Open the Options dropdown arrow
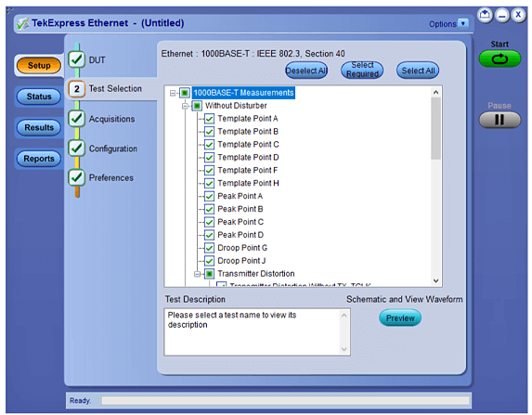 (x=462, y=24)
